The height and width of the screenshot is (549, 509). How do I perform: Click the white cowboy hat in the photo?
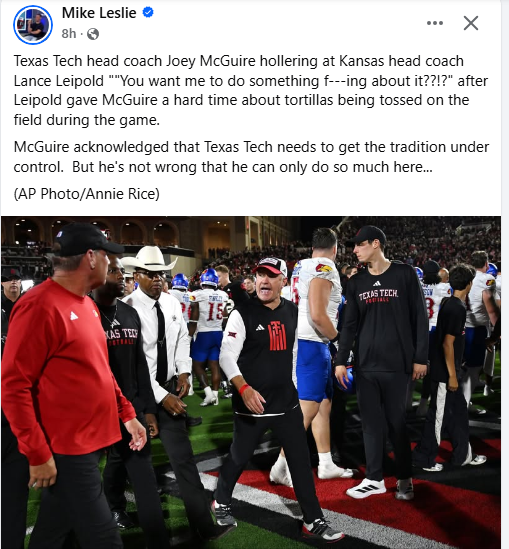tap(149, 259)
